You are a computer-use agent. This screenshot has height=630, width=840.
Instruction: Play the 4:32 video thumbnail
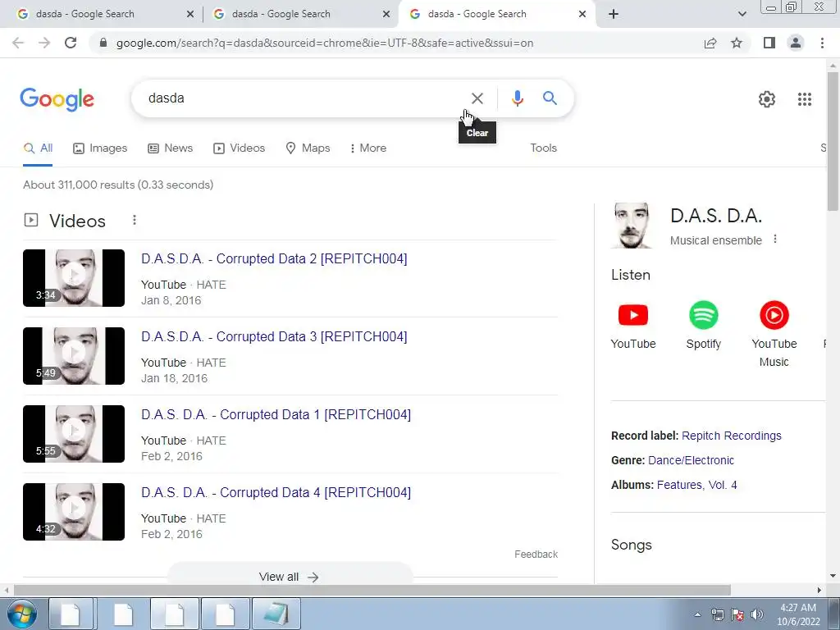click(74, 512)
